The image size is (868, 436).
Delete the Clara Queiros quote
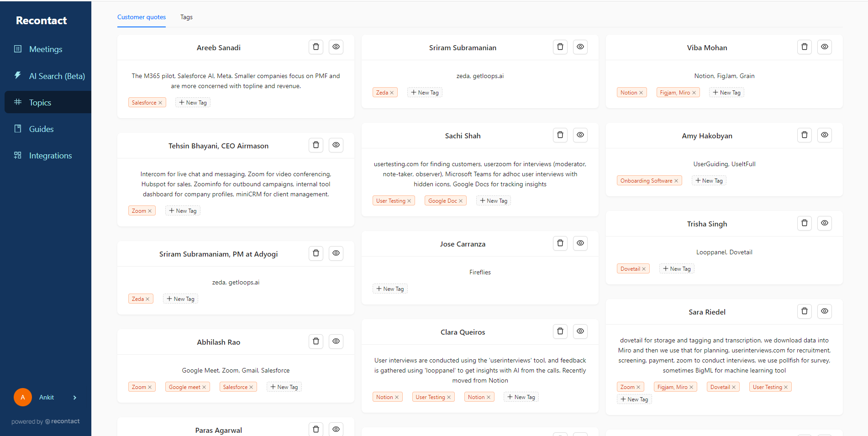point(560,331)
